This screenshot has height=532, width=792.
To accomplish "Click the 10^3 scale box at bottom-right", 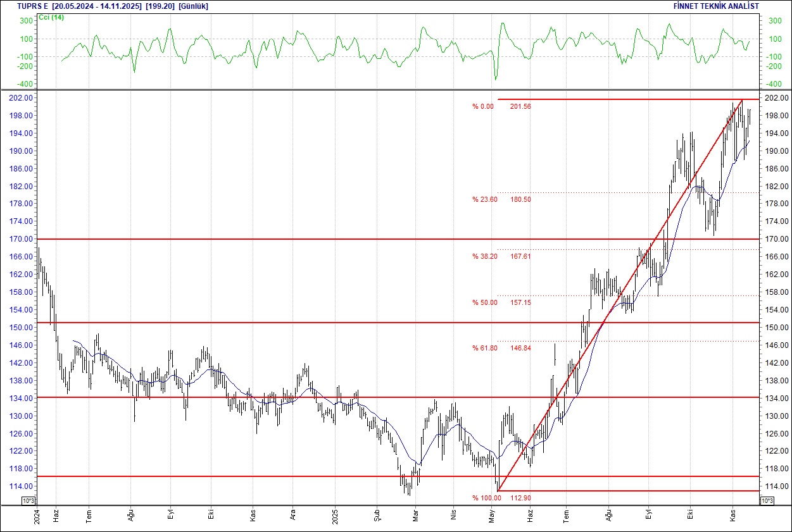I will (765, 501).
